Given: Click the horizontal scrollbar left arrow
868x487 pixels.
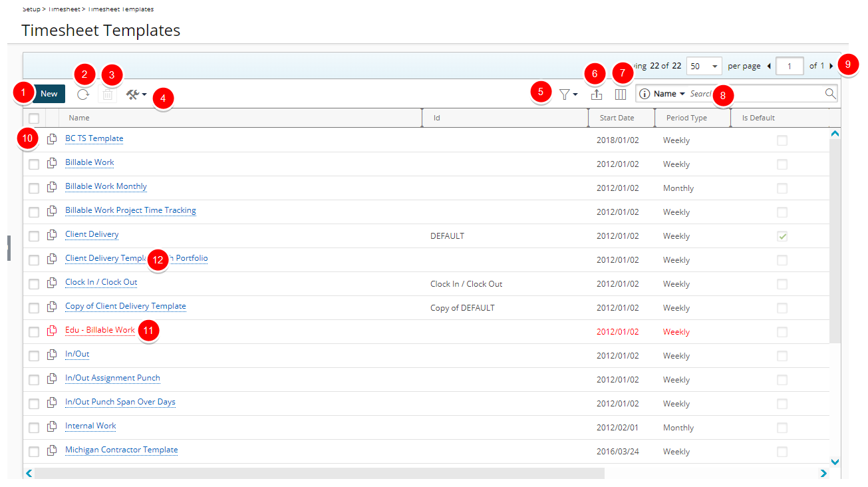Looking at the screenshot, I should pos(29,473).
